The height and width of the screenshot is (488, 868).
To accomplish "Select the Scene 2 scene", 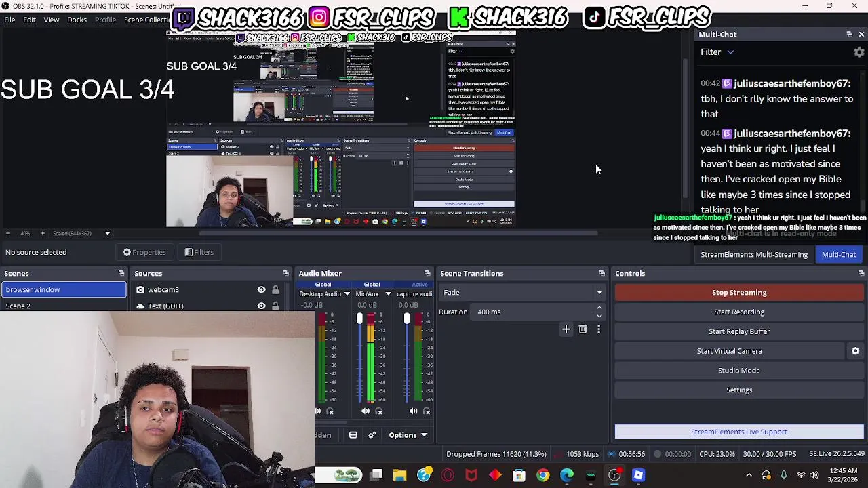I will tap(63, 306).
